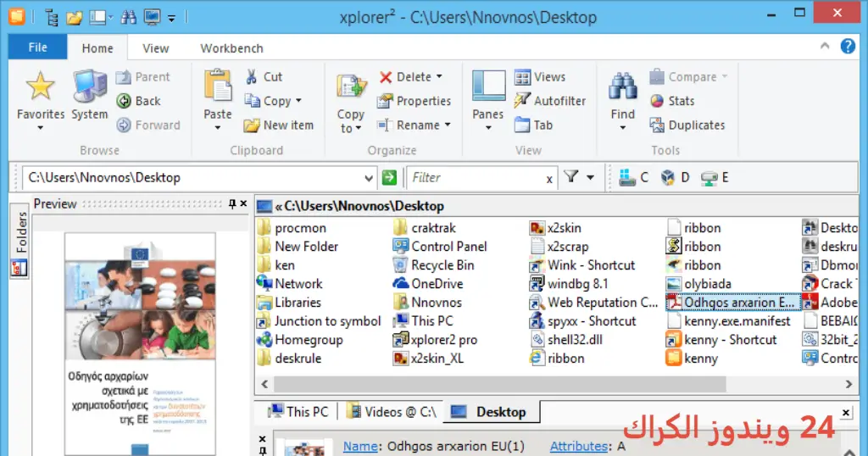This screenshot has height=456, width=868.
Task: Navigate Back in browse group
Action: point(139,101)
